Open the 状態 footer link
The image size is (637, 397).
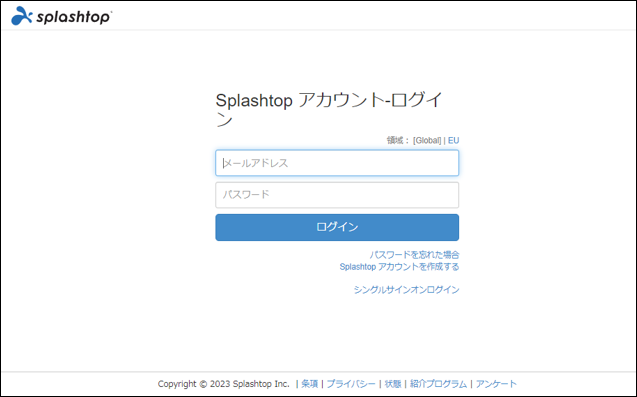(393, 384)
